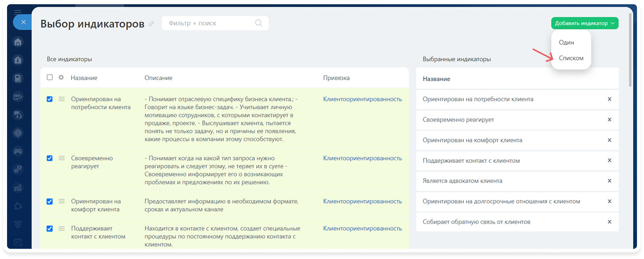Toggle the select-all indicators checkbox
This screenshot has width=644, height=259.
coord(50,77)
